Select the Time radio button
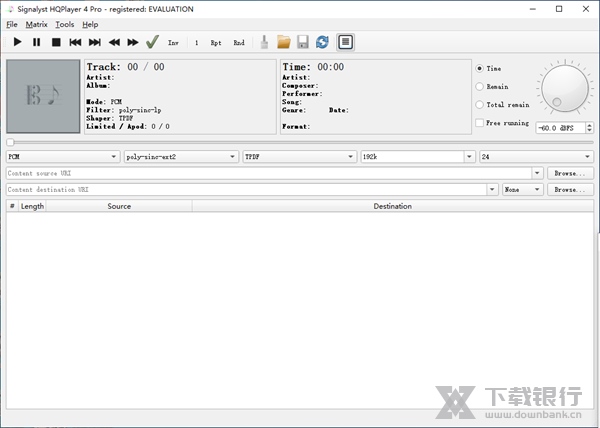The height and width of the screenshot is (428, 600). click(x=480, y=68)
